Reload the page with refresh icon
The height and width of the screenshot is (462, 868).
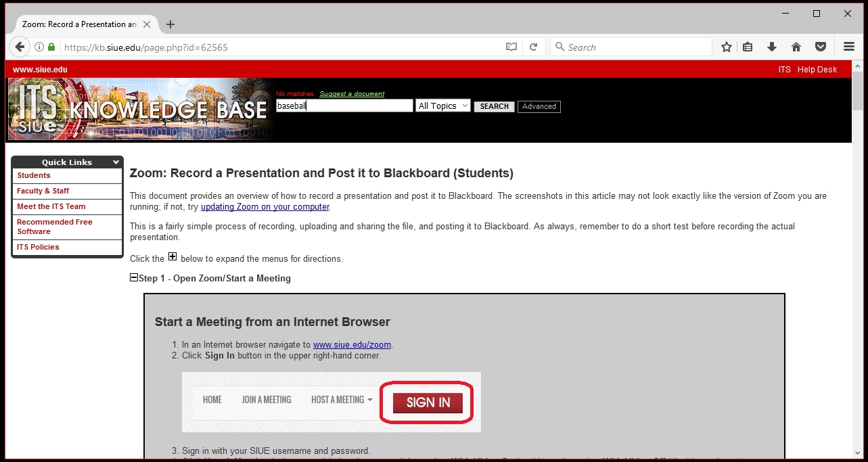[x=533, y=47]
